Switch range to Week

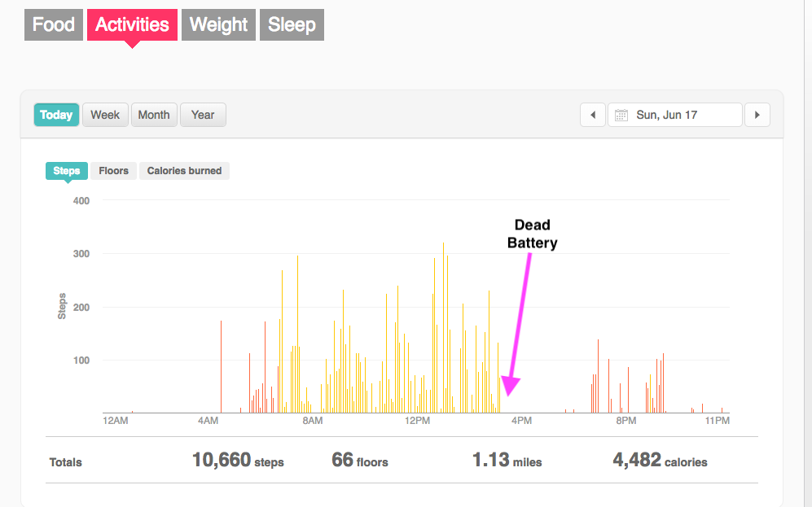(105, 115)
